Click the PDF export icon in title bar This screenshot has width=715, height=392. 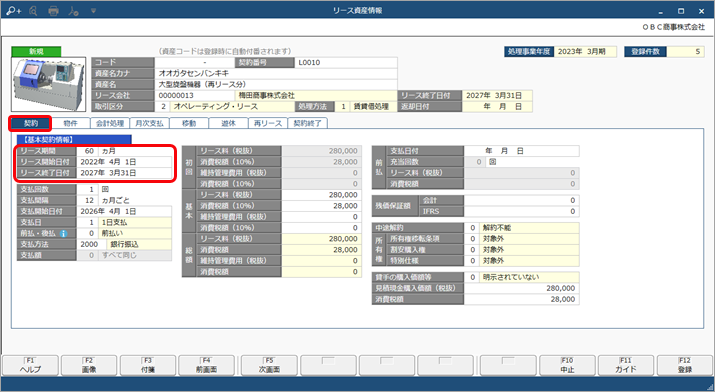73,10
